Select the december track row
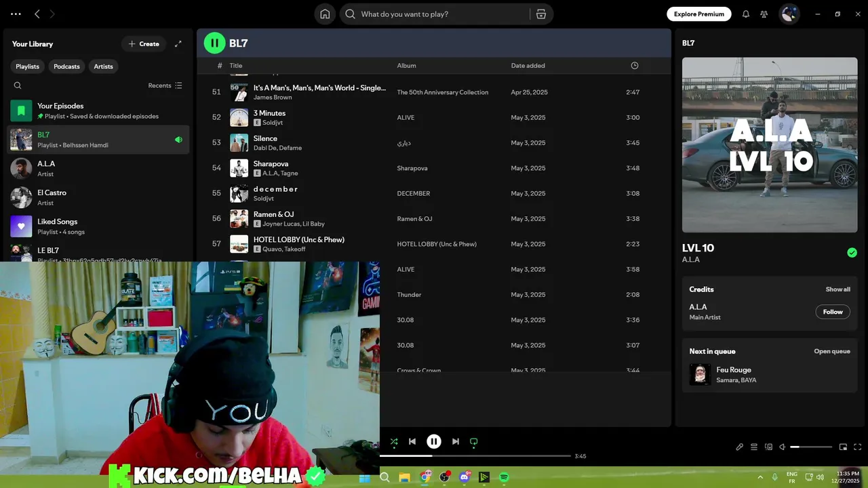 [x=434, y=193]
